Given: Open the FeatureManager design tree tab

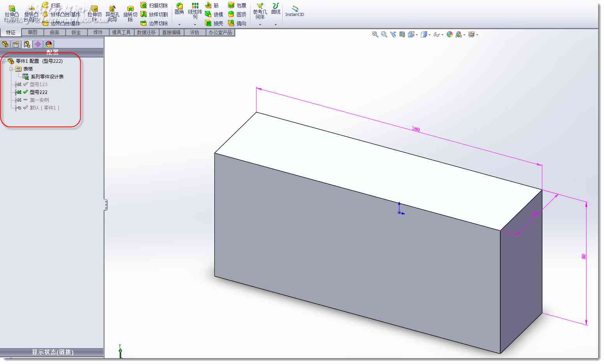Looking at the screenshot, I should pyautogui.click(x=5, y=44).
